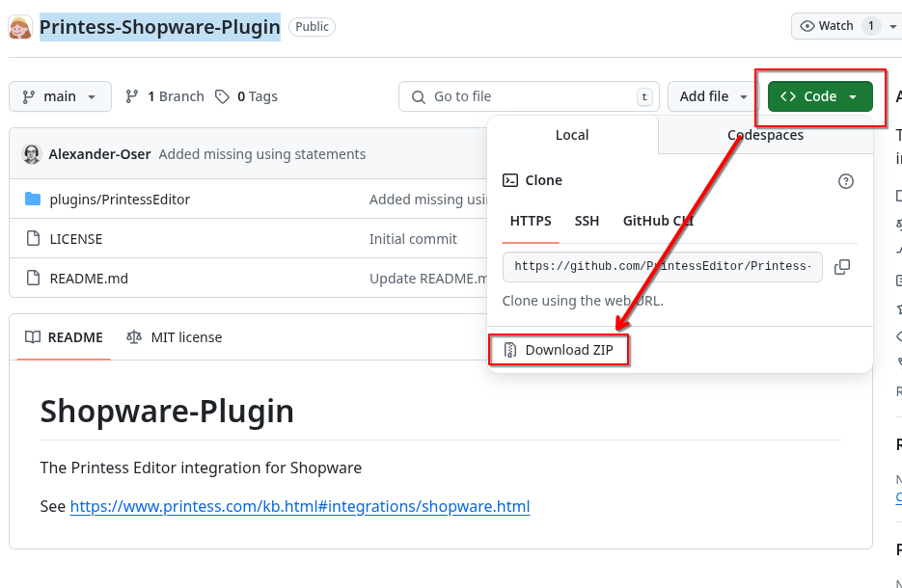Image resolution: width=902 pixels, height=588 pixels.
Task: Click the README.md file icon
Action: point(34,279)
